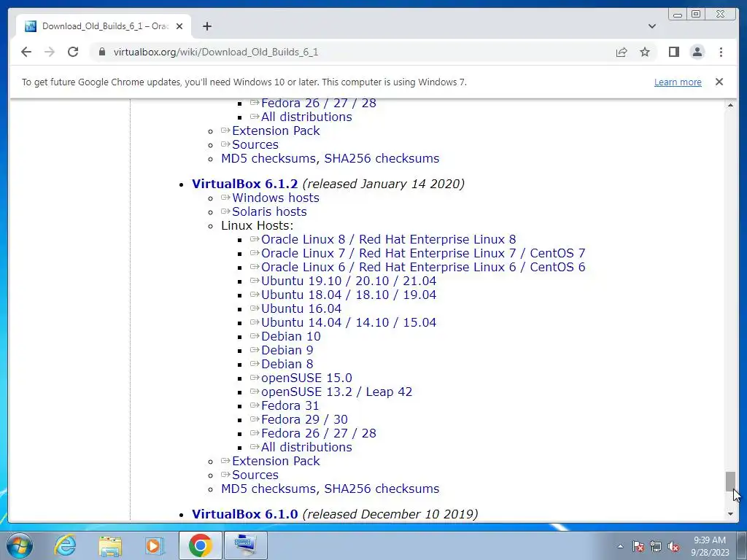The image size is (747, 560).
Task: Open the topmost MD5 checksums link
Action: [268, 158]
